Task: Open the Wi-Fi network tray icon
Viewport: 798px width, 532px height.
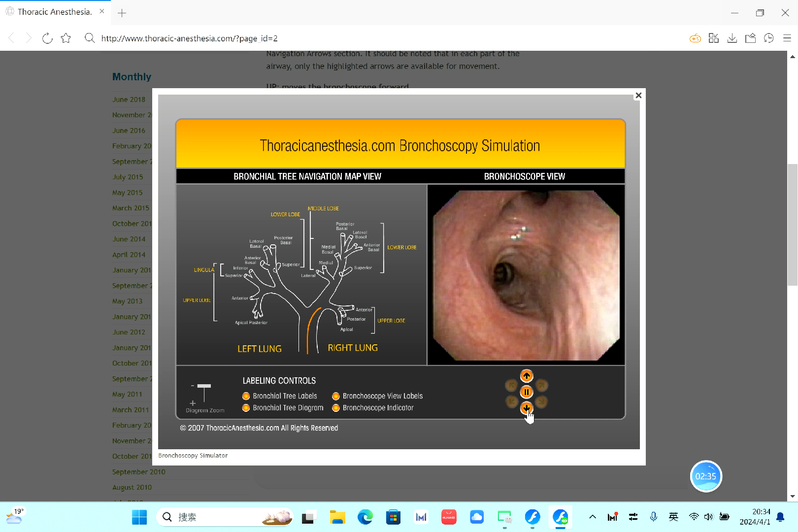Action: tap(694, 517)
